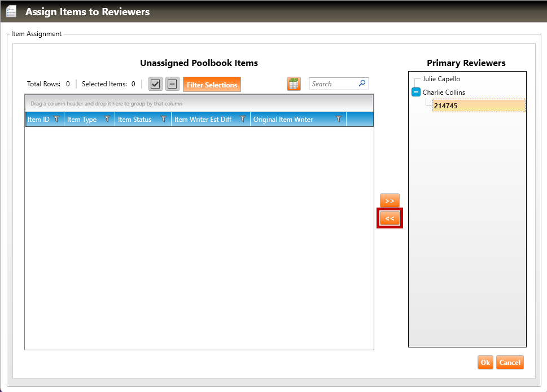
Task: Click the spreadsheet export icon
Action: click(294, 84)
